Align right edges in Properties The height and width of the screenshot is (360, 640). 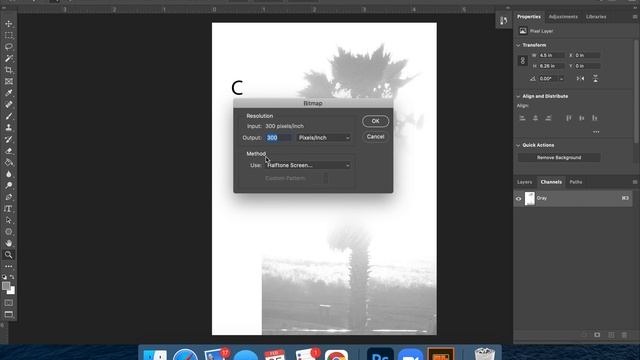pyautogui.click(x=548, y=118)
